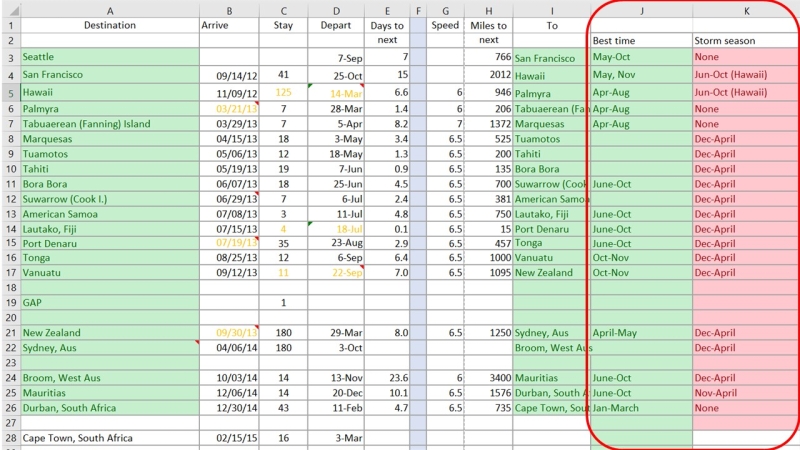Click the stay value '41'
Image resolution: width=800 pixels, height=450 pixels.
(283, 74)
